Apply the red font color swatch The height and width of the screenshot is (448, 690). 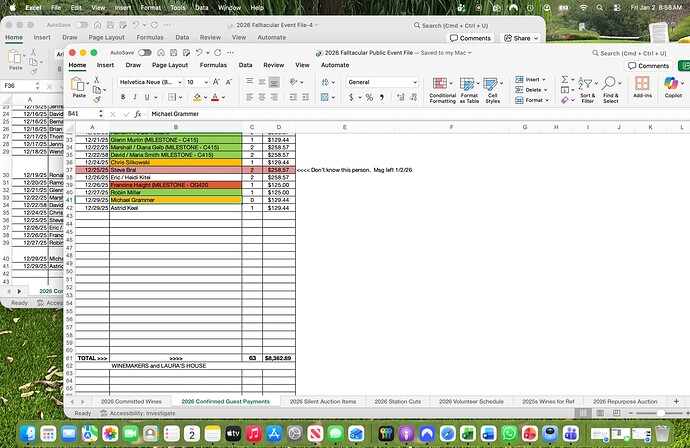tap(215, 97)
